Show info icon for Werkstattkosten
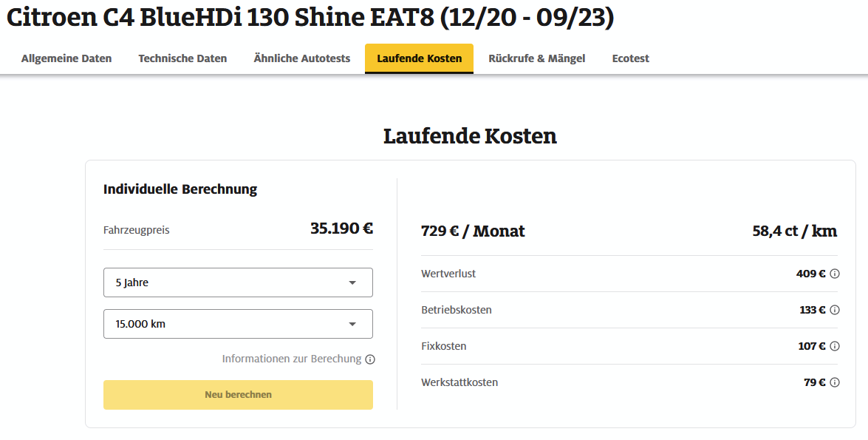The image size is (868, 440). click(835, 382)
